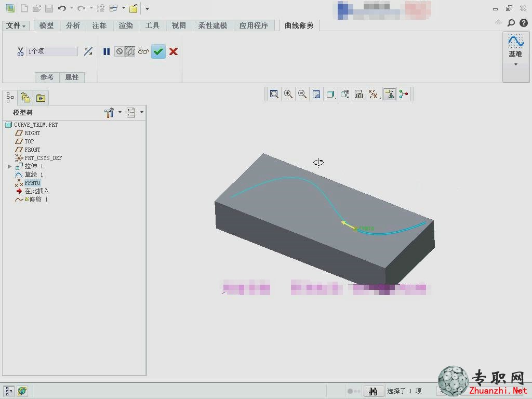Click the Close window folder icon
This screenshot has height=399, width=532.
click(134, 8)
